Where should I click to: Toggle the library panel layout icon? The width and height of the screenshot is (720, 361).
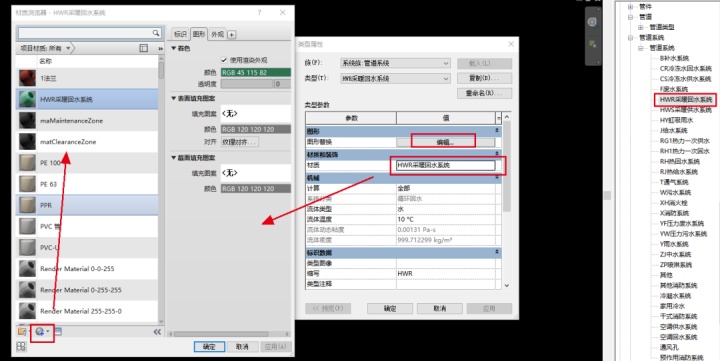click(144, 48)
